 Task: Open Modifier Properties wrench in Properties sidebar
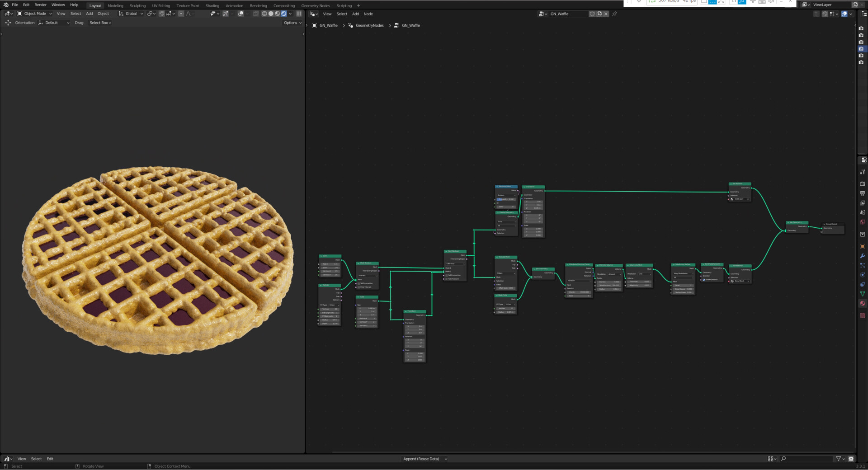pyautogui.click(x=863, y=256)
